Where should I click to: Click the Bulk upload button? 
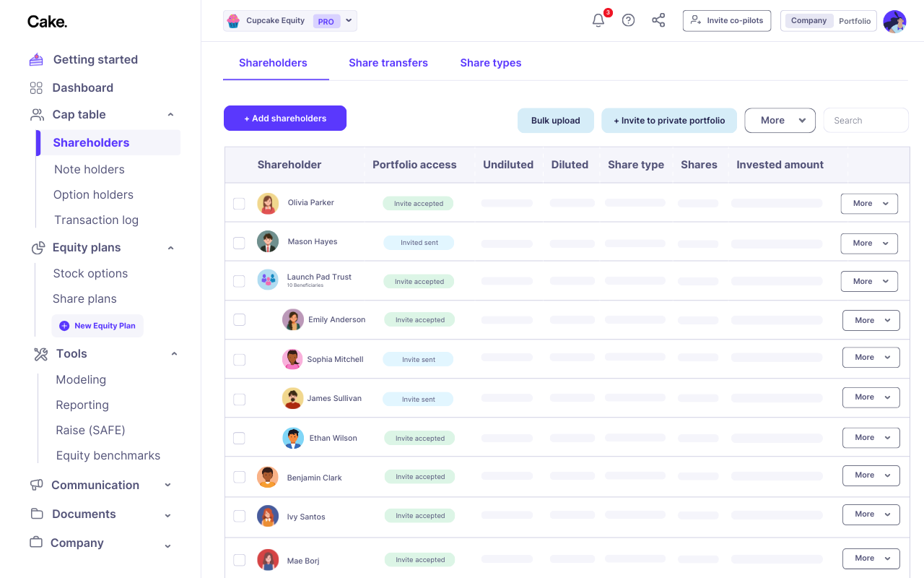pyautogui.click(x=555, y=121)
